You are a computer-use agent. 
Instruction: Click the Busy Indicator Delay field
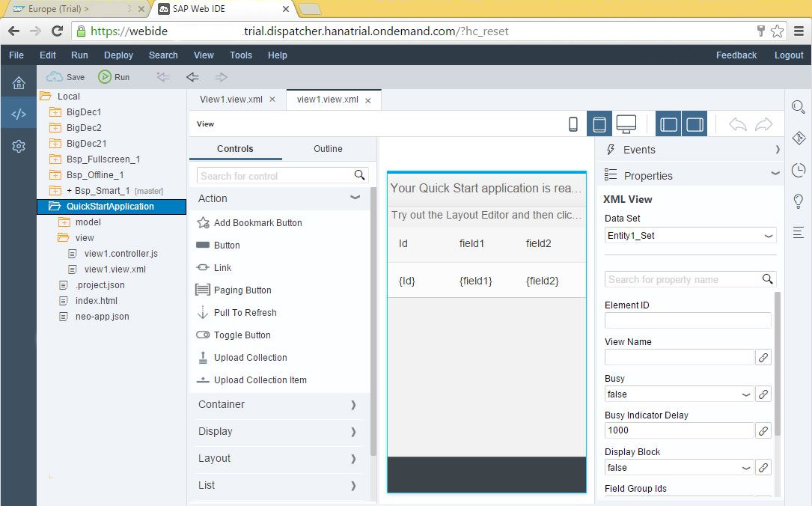tap(679, 431)
